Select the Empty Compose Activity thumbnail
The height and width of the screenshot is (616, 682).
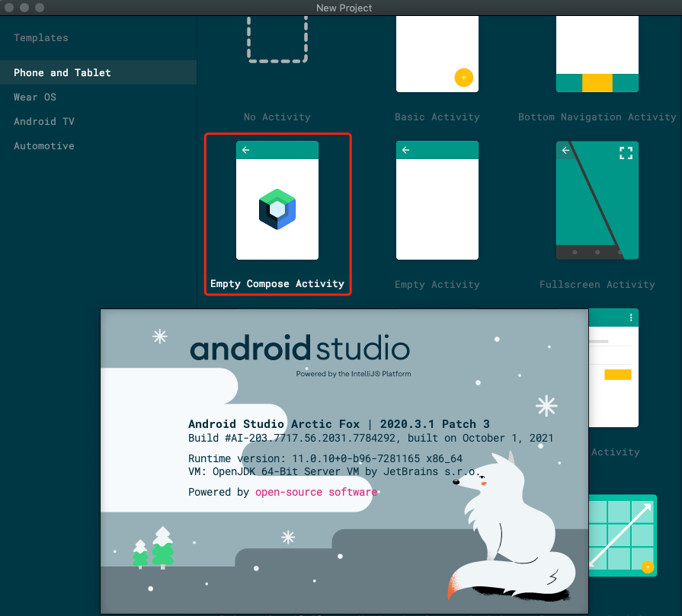point(277,200)
